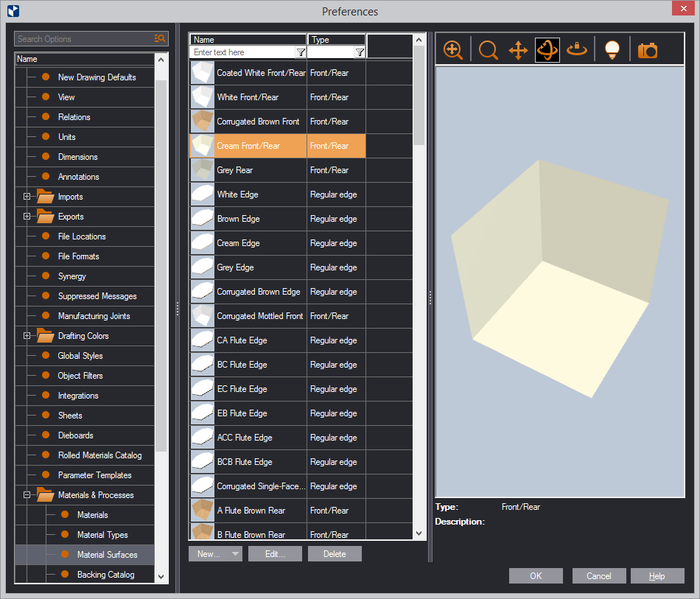Click scroll down arrow of options tree
The width and height of the screenshot is (700, 599).
pos(161,577)
